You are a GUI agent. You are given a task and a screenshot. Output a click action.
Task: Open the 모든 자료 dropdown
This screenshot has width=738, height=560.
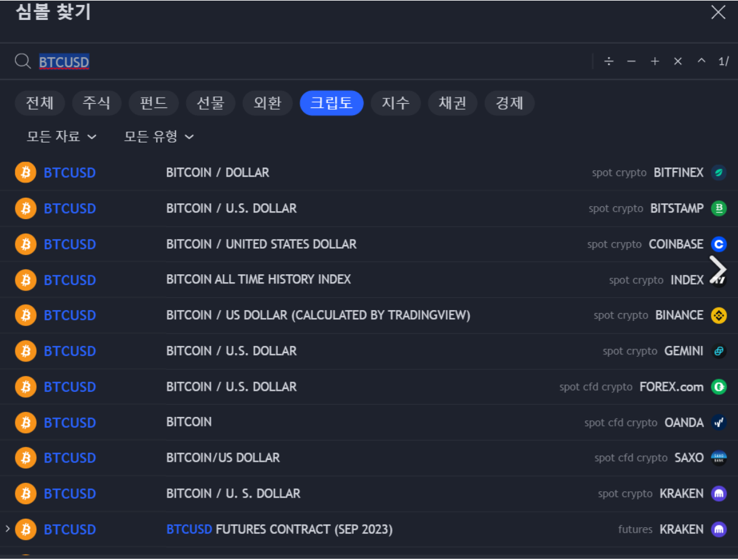pos(61,137)
